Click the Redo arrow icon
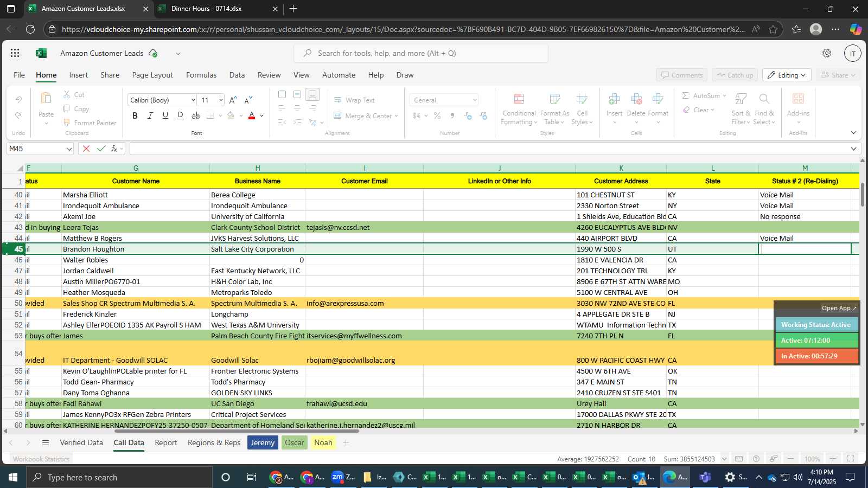 click(x=18, y=115)
